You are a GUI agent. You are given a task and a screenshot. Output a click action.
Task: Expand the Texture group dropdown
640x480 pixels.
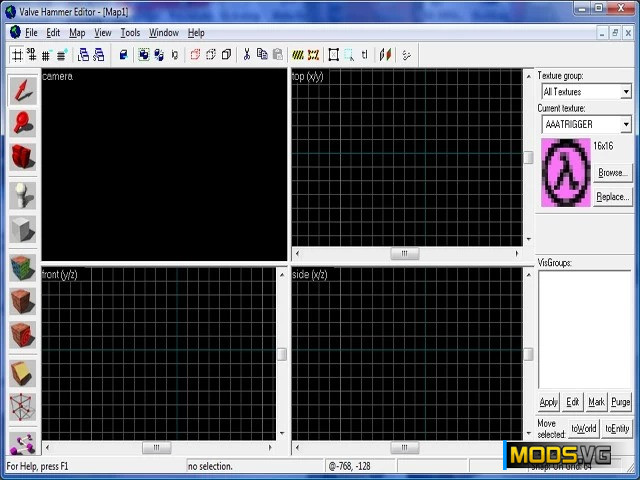coord(626,92)
